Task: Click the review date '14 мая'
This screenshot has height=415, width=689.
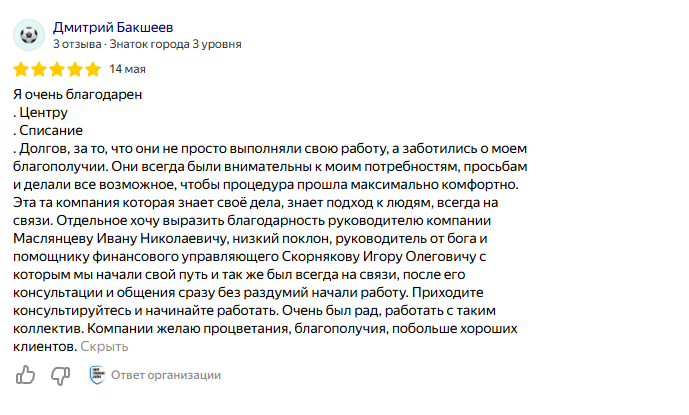Action: (x=127, y=69)
